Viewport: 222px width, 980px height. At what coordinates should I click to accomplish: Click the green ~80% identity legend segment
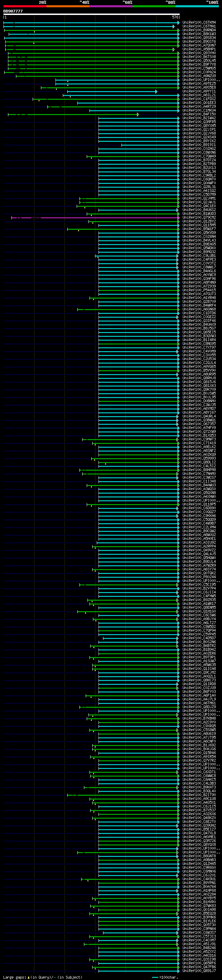pos(154,6)
